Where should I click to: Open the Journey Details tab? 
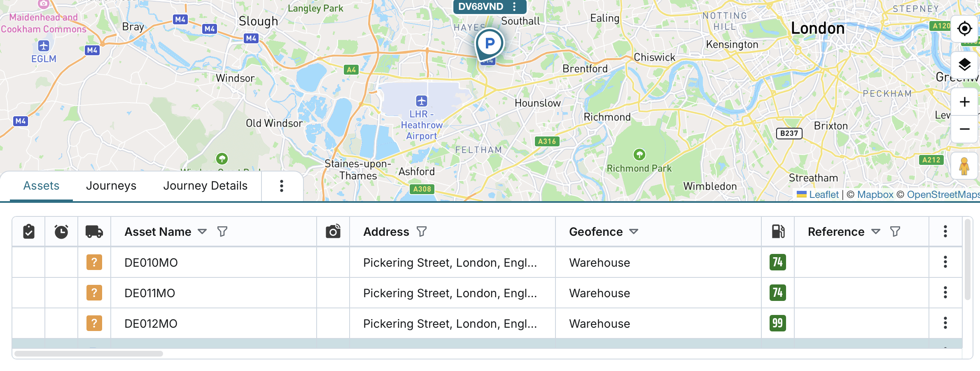coord(205,186)
